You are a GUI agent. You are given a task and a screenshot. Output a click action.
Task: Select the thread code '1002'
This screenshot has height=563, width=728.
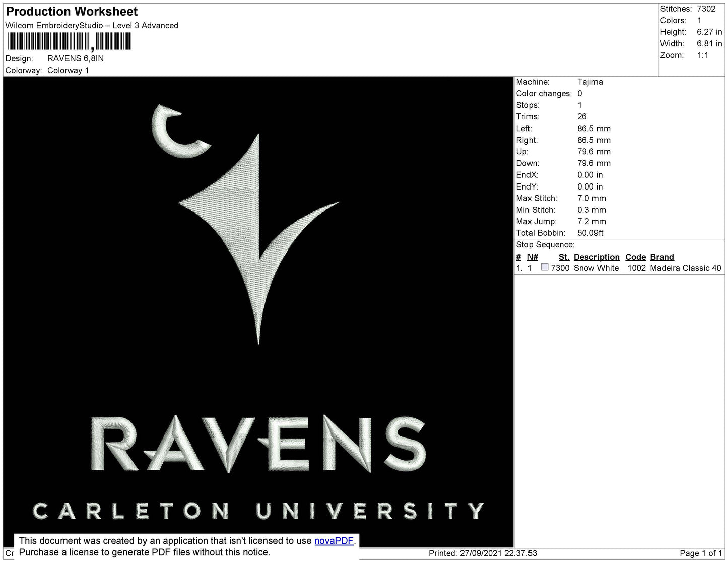click(x=636, y=268)
